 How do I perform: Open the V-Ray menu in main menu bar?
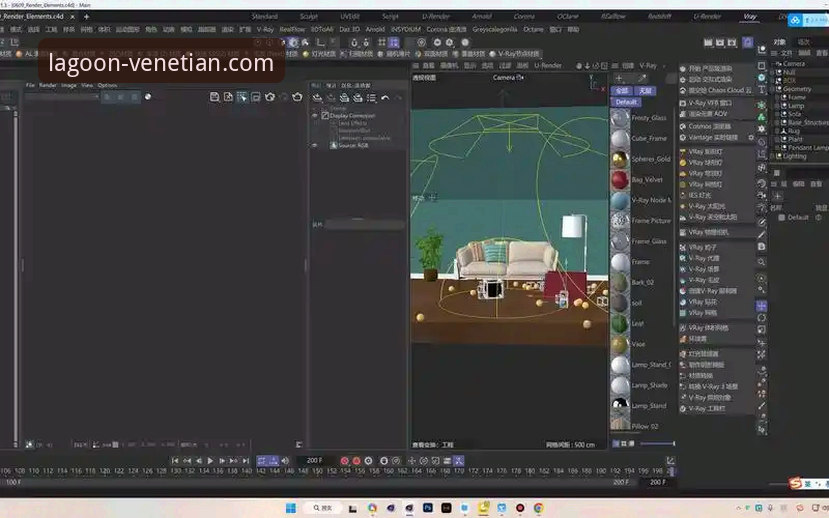point(265,30)
